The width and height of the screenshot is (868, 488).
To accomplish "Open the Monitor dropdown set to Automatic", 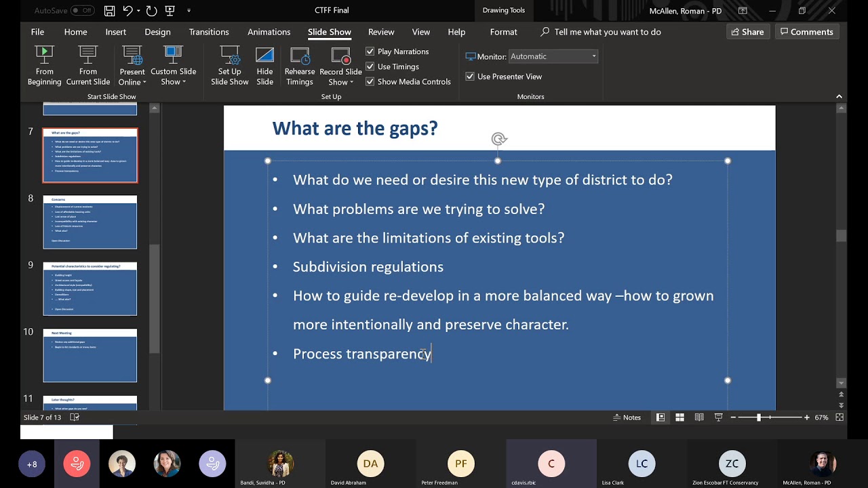I will point(553,56).
